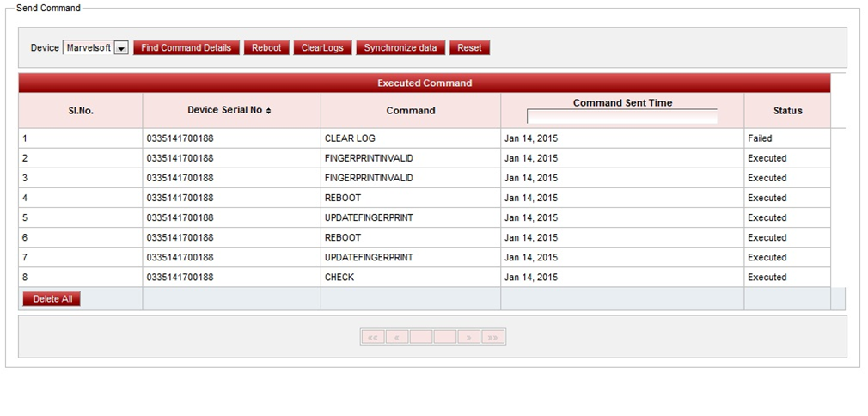Click the Sl.No. column header
Screen dimensions: 868x416
81,111
